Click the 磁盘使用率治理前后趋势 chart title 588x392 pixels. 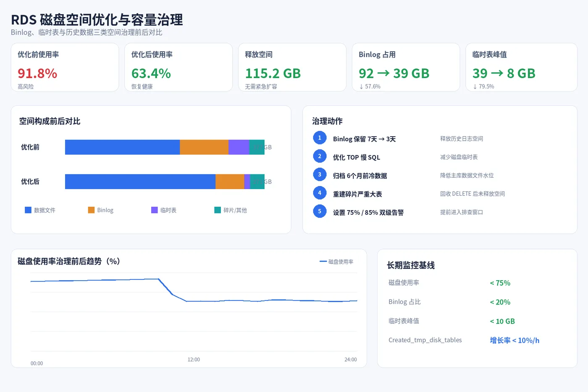[x=69, y=261]
